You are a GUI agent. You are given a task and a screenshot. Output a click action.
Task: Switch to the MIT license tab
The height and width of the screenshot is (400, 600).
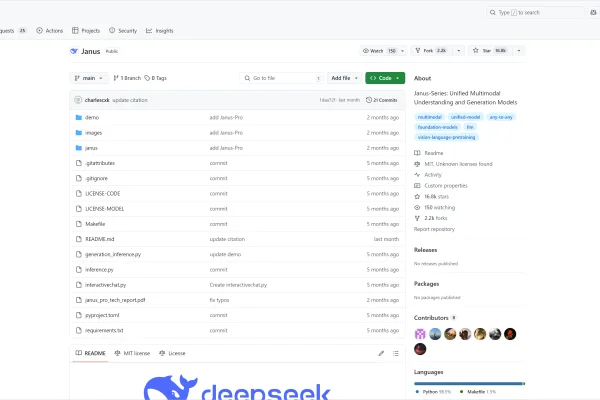[132, 353]
